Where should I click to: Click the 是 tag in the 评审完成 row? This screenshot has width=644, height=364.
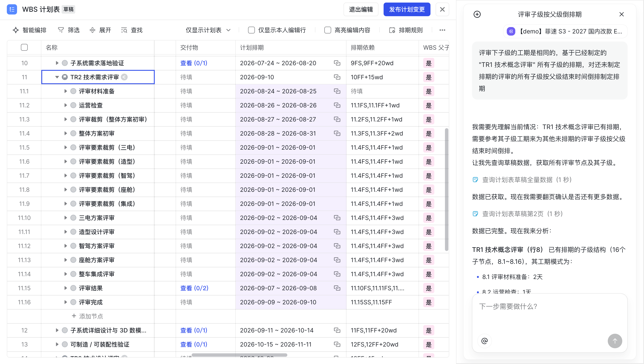tap(429, 302)
